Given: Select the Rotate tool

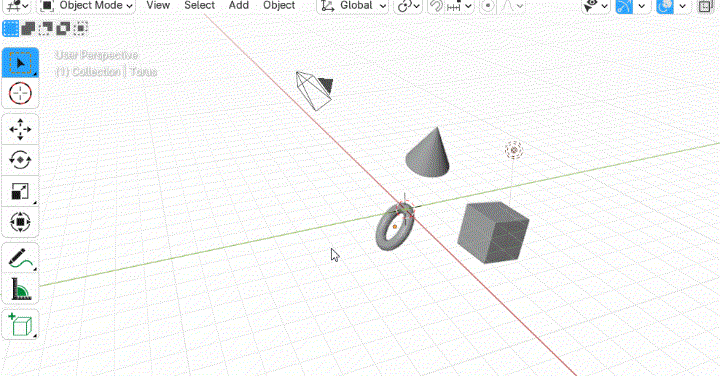Looking at the screenshot, I should click(x=20, y=160).
